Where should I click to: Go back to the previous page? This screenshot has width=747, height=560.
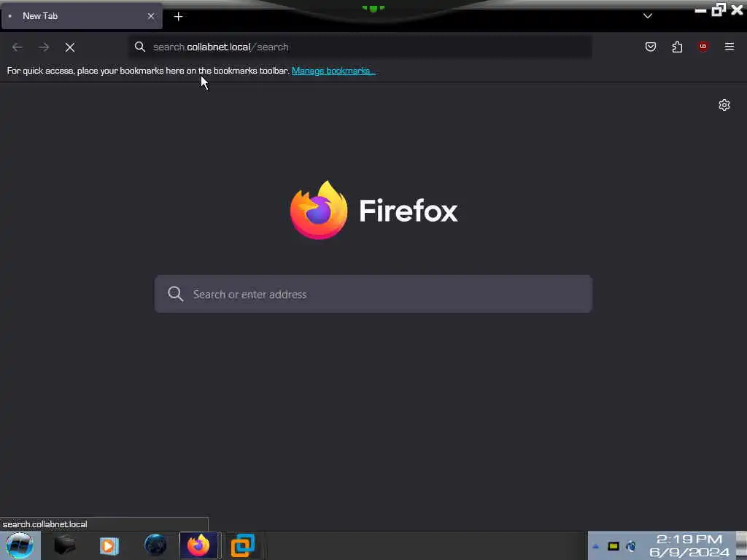click(x=18, y=47)
